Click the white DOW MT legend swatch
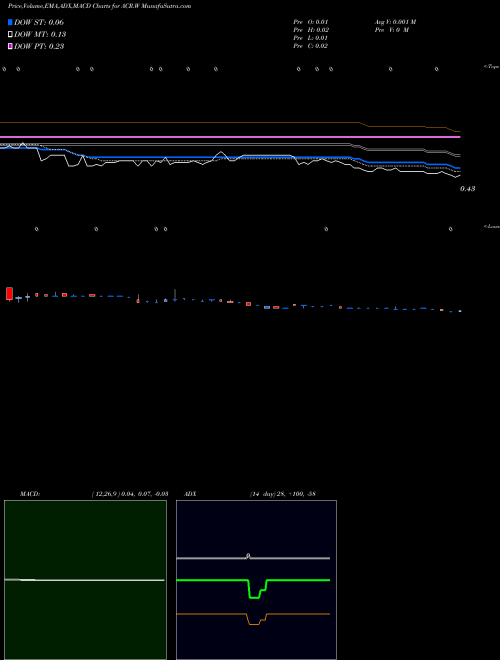This screenshot has height=660, width=500. (x=10, y=35)
